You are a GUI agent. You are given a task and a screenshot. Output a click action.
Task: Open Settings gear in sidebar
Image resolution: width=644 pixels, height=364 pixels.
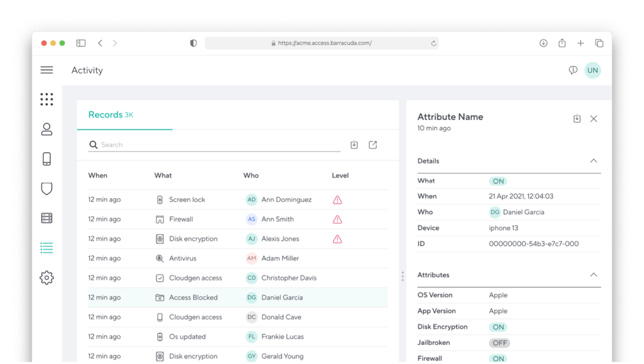pos(47,277)
